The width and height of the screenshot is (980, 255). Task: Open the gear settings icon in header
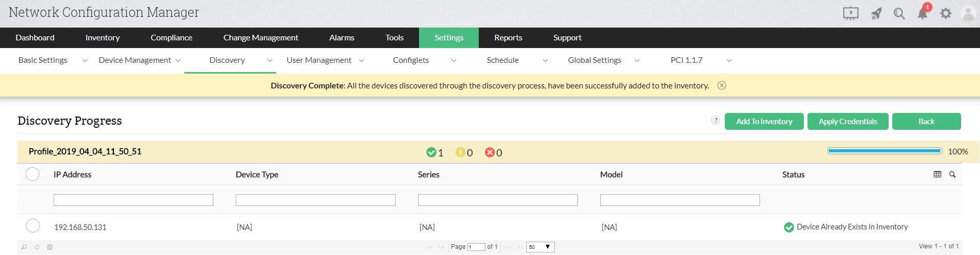click(x=946, y=13)
